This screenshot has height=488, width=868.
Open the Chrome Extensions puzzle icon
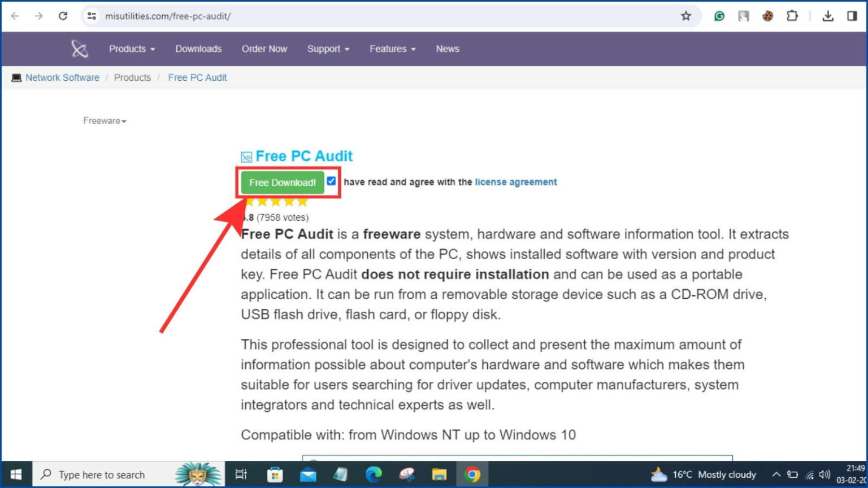[792, 16]
